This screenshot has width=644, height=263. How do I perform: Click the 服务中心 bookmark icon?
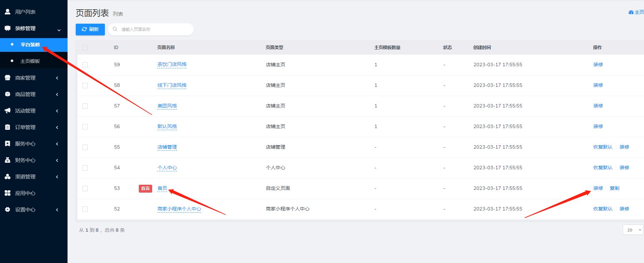click(8, 144)
